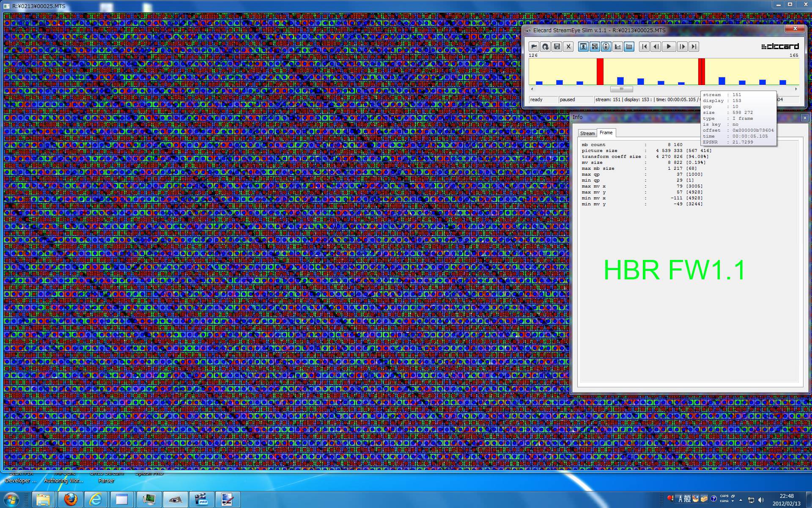Select the Frame tab in Info panel
The width and height of the screenshot is (812, 508).
click(606, 133)
